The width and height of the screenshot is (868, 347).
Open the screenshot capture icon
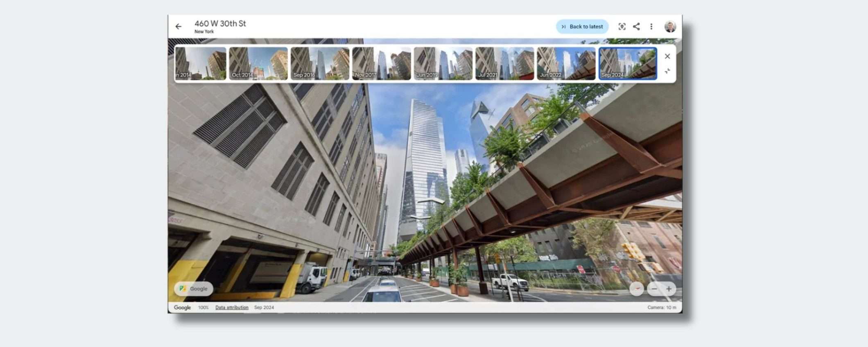(622, 27)
